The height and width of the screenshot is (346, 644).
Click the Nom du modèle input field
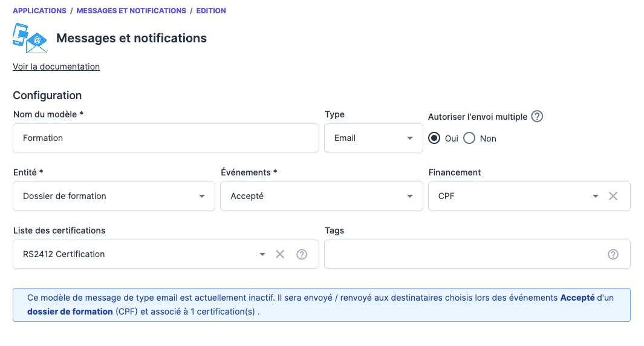pos(166,138)
